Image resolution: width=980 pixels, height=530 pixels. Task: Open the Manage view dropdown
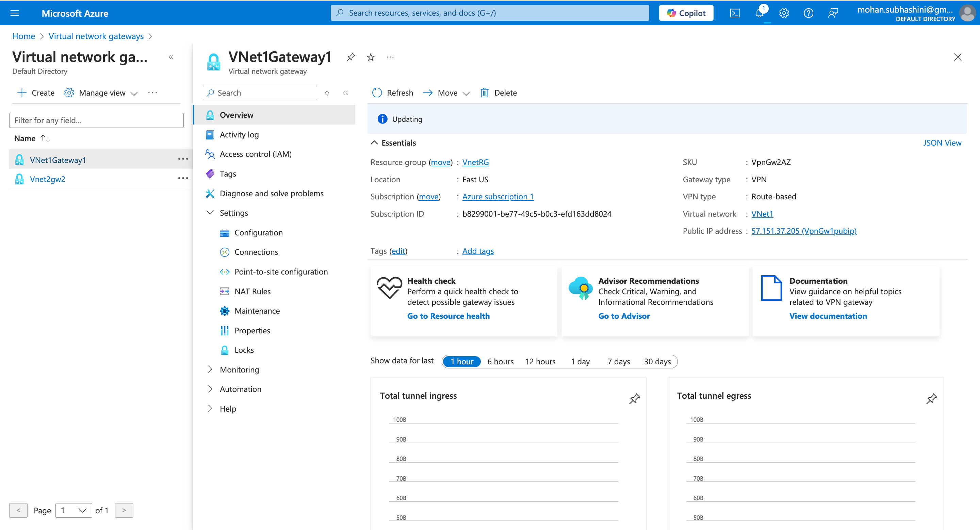point(102,93)
